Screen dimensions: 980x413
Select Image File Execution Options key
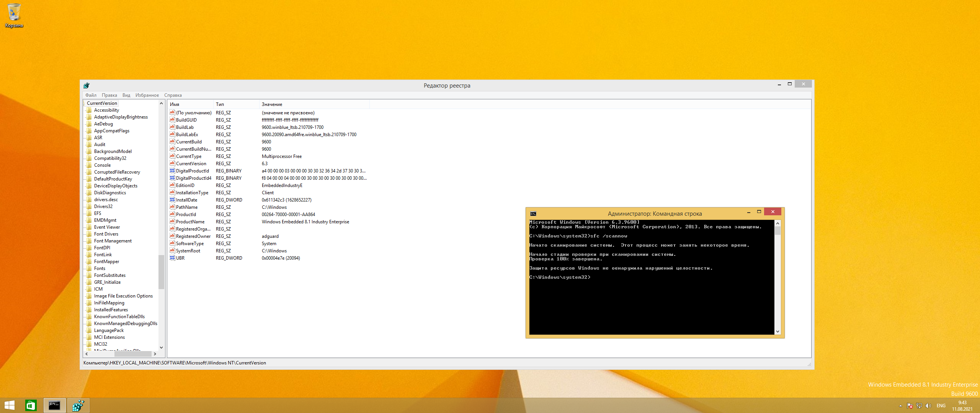pos(123,296)
